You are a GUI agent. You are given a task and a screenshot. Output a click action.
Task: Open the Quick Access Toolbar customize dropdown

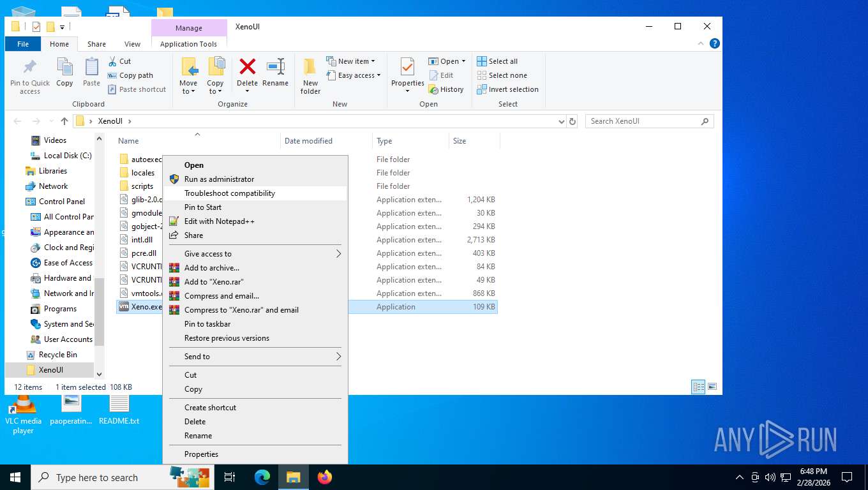(62, 27)
